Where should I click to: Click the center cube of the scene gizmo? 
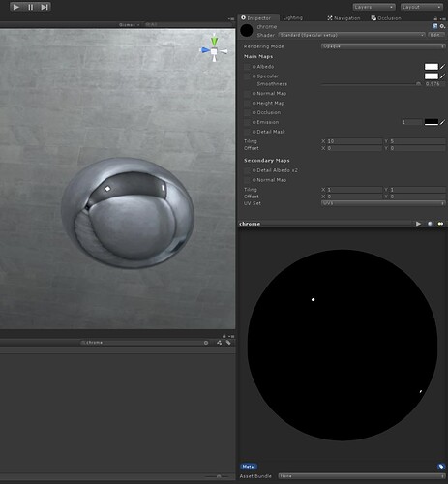[214, 51]
